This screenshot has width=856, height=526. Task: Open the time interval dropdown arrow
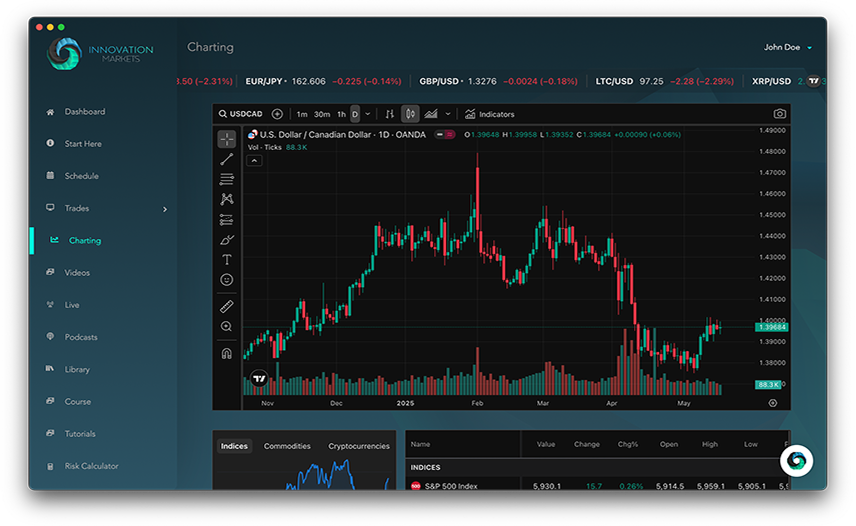point(368,114)
